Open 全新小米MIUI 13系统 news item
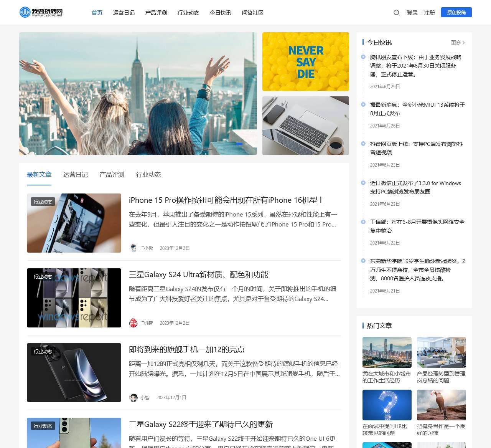The height and width of the screenshot is (448, 491). [417, 109]
